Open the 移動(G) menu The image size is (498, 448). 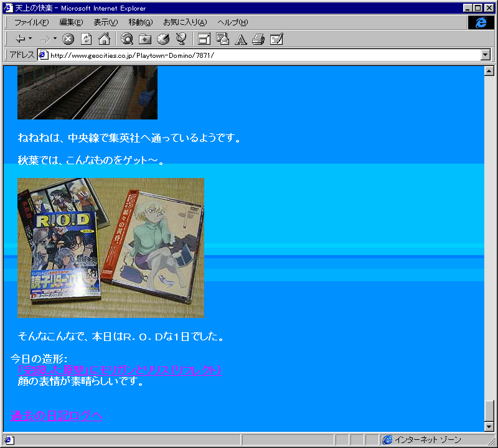141,22
